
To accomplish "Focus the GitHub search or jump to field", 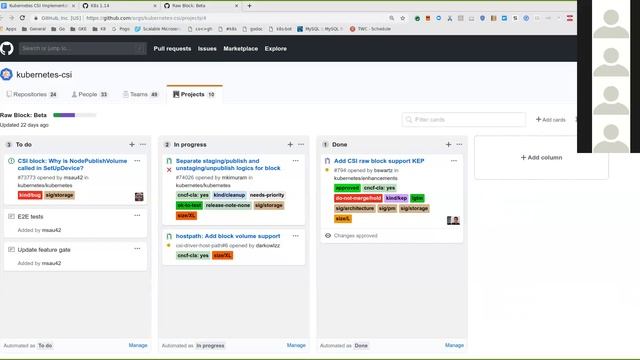I will [x=82, y=49].
